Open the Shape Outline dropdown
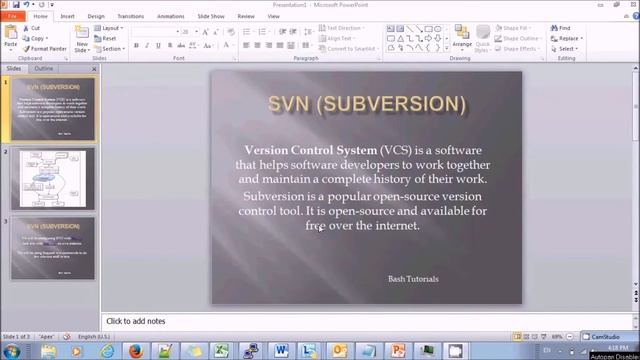Image resolution: width=640 pixels, height=360 pixels. pyautogui.click(x=518, y=38)
